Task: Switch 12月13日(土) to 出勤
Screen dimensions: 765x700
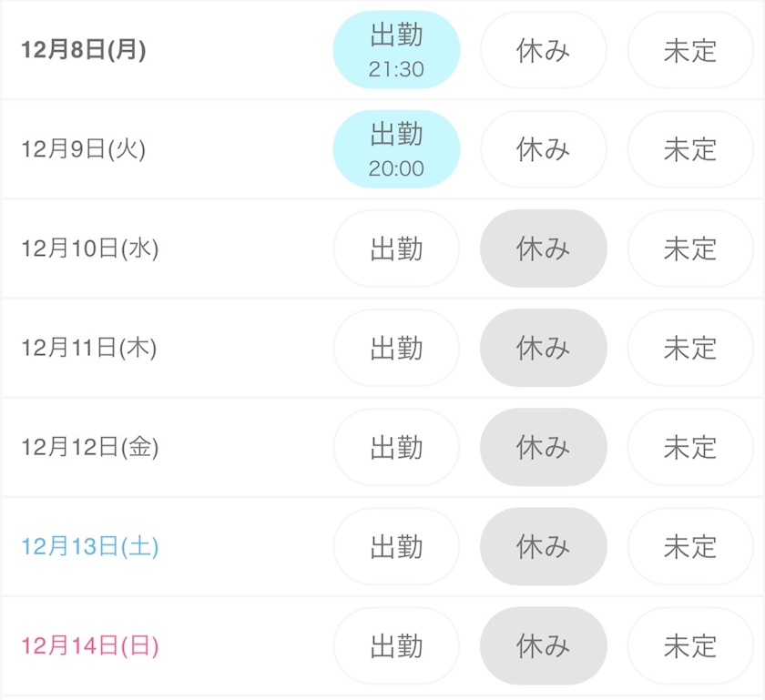Action: [x=396, y=546]
